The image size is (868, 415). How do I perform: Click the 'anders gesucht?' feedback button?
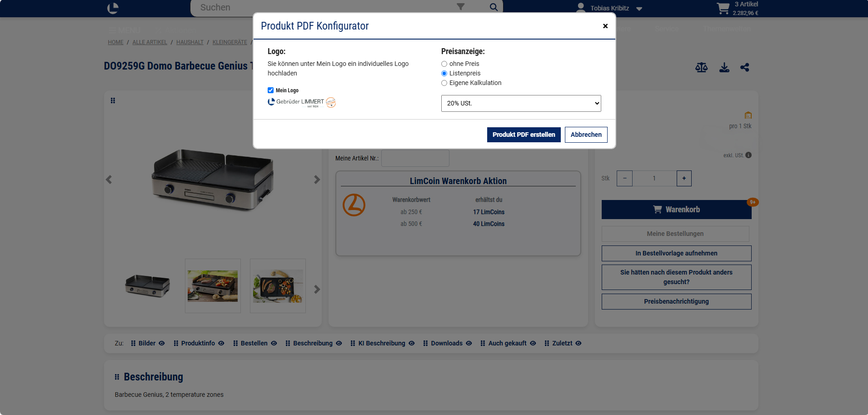(x=676, y=277)
